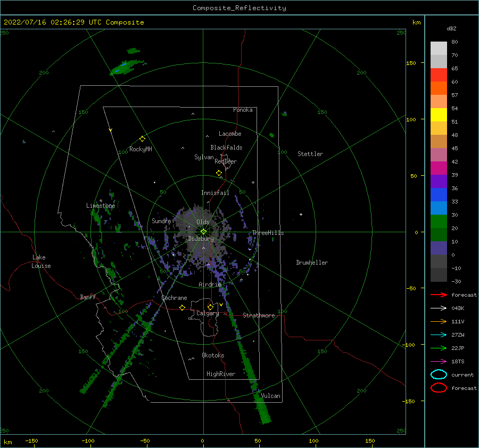Click the red 'forecast' ellipse legend icon
Viewport: 479px width, 448px height.
click(x=439, y=388)
